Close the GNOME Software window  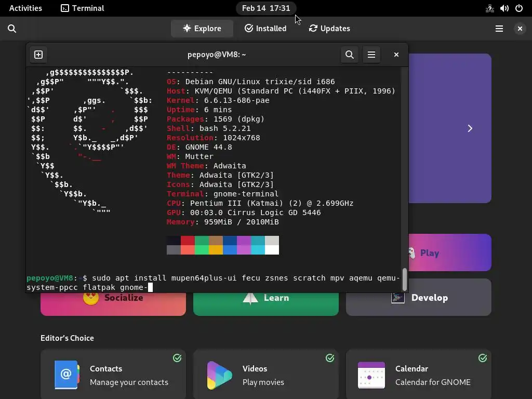coord(520,29)
